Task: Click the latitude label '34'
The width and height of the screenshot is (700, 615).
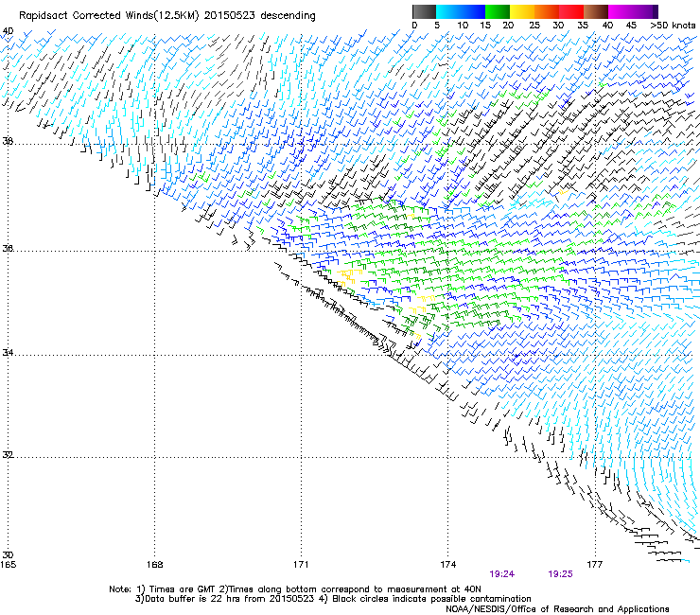Action: tap(8, 353)
